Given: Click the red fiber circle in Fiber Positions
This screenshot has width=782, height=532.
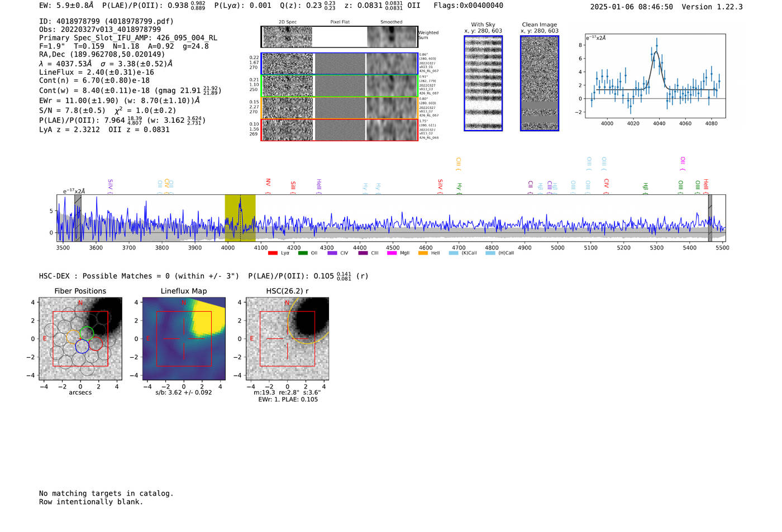Looking at the screenshot, I should pos(96,343).
